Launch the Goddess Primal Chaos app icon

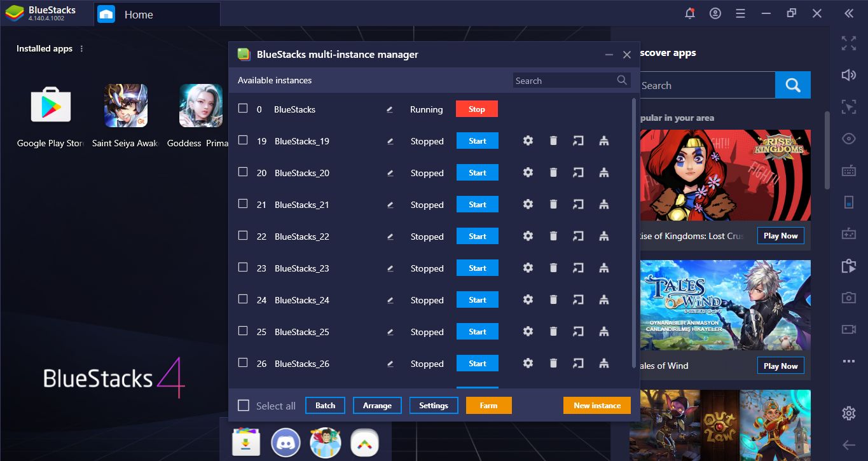[x=201, y=106]
